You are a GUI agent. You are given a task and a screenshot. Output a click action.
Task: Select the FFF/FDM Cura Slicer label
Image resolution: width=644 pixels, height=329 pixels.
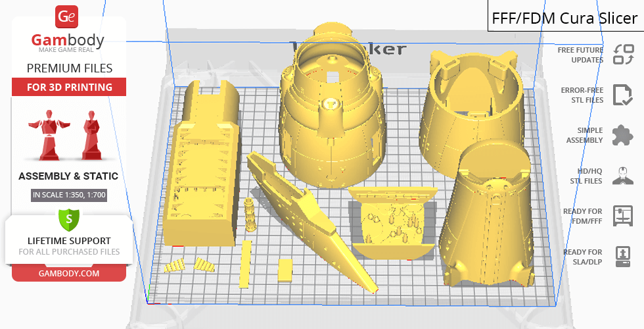[x=565, y=18]
